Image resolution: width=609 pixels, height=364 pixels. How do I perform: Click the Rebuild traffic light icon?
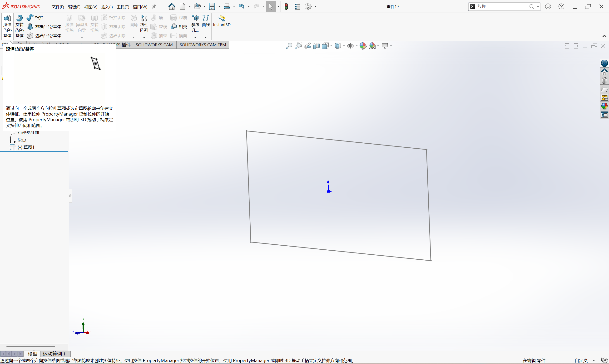pyautogui.click(x=286, y=7)
